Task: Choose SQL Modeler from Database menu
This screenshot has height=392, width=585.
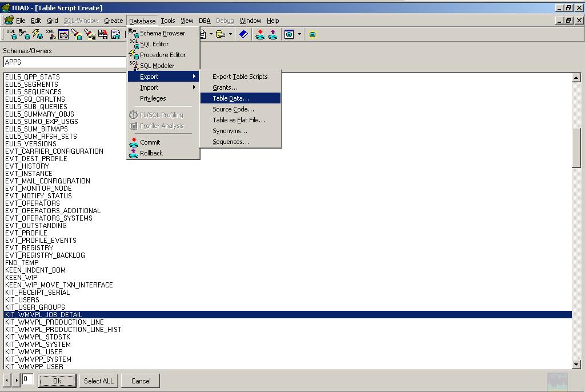Action: [x=163, y=66]
